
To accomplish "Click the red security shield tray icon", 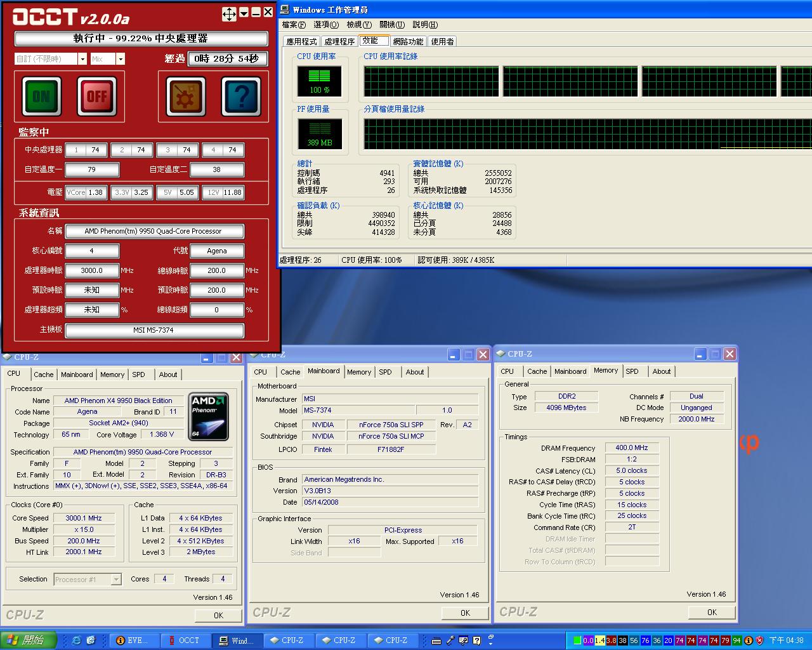I will point(759,640).
